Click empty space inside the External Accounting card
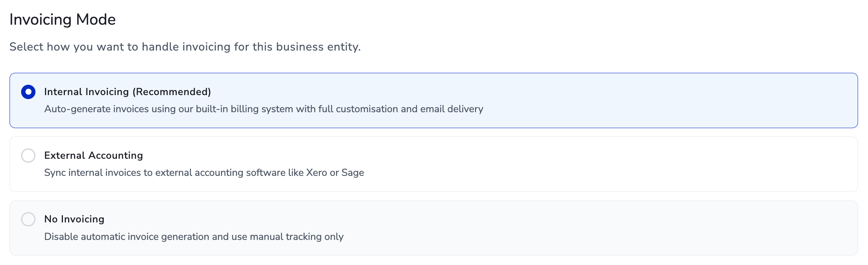 637,164
